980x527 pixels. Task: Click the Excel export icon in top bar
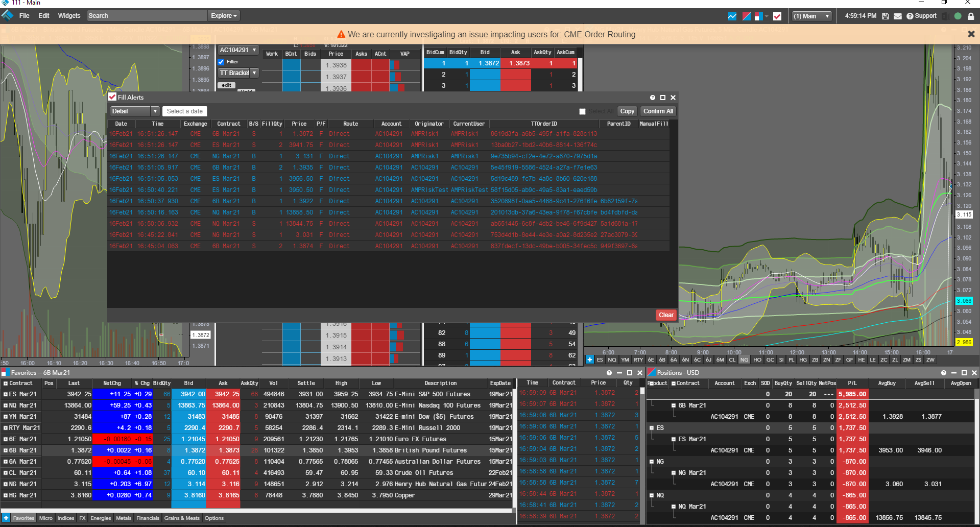click(x=945, y=16)
